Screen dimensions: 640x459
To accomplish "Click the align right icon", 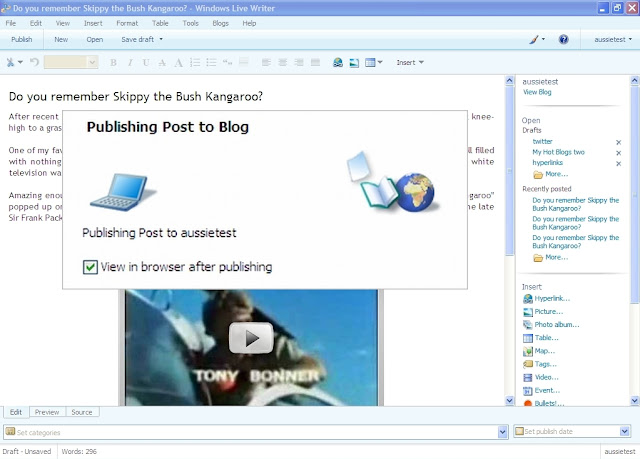I will [x=299, y=62].
